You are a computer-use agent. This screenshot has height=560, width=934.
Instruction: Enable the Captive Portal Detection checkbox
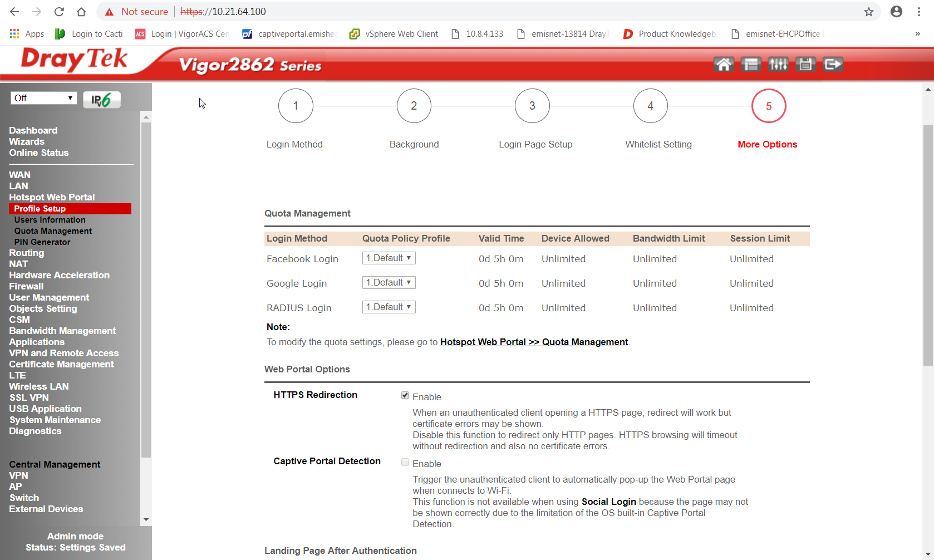pos(405,462)
